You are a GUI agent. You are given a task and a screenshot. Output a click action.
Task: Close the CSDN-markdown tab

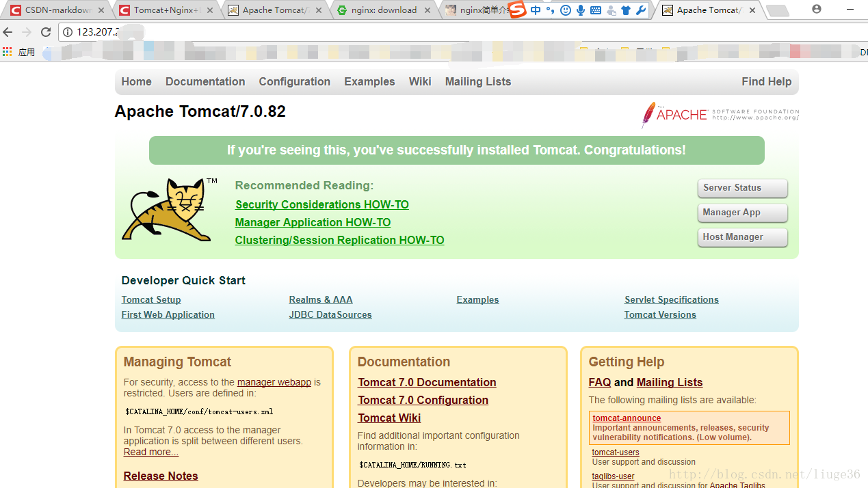pyautogui.click(x=101, y=10)
